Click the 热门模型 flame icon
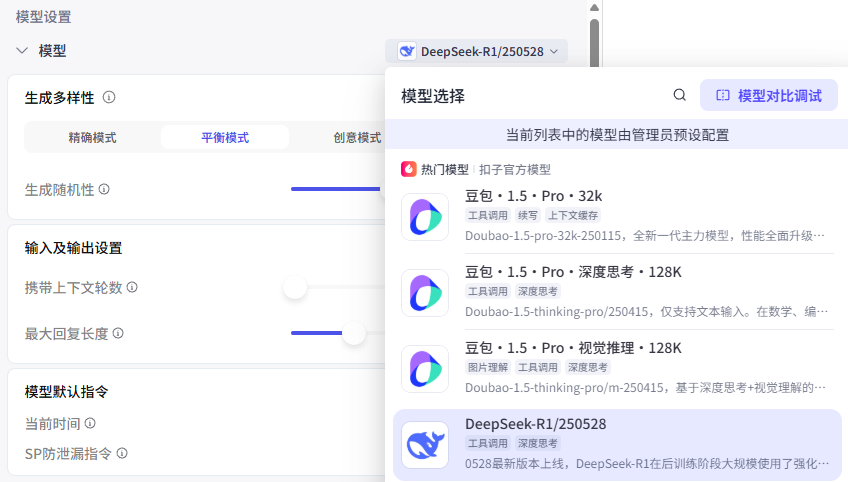This screenshot has width=848, height=482. 408,169
